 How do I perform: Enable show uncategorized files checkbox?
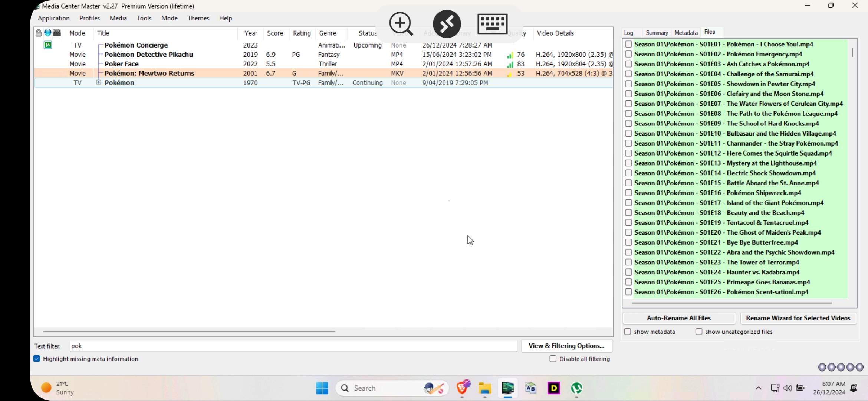tap(699, 332)
